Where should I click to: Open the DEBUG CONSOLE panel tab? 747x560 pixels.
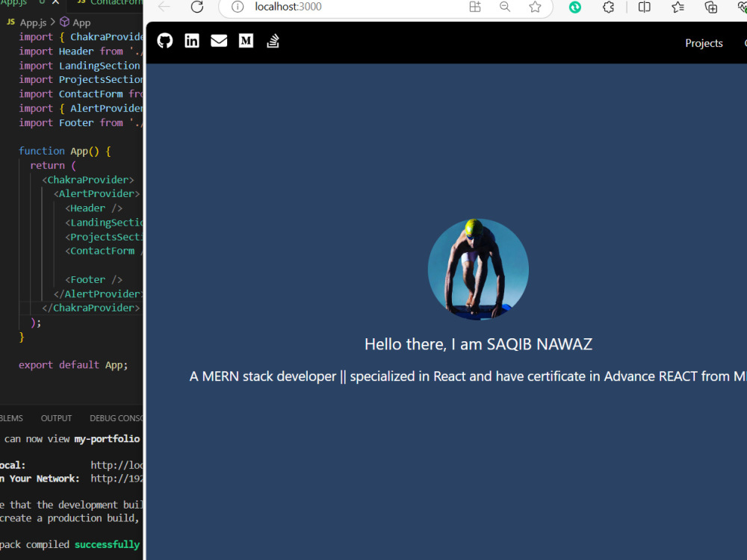coord(117,418)
